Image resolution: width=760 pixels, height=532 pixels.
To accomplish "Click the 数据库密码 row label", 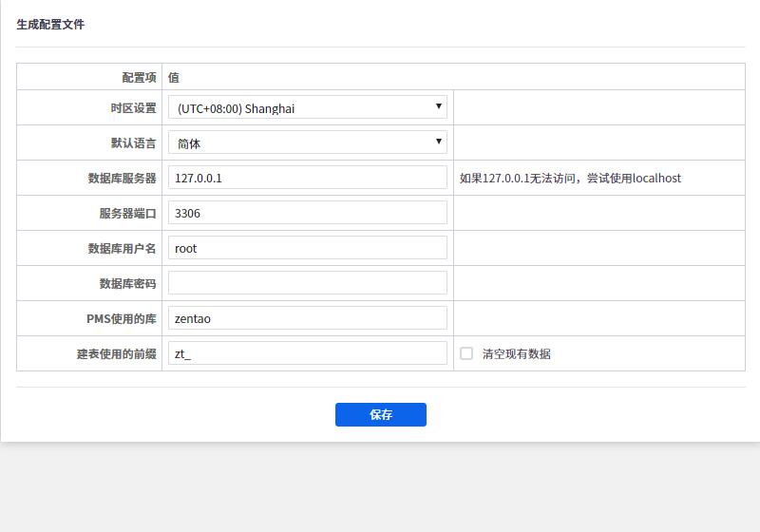I will [x=127, y=284].
